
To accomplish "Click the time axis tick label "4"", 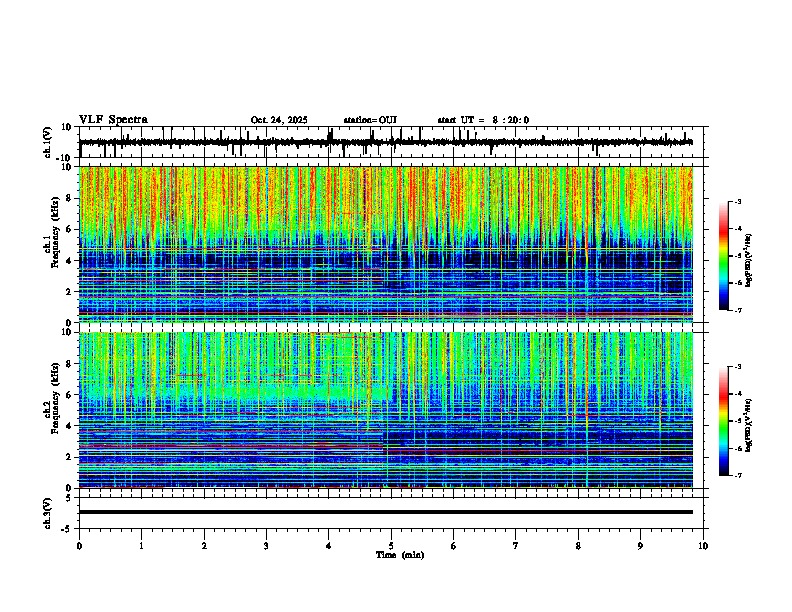I will coord(329,546).
